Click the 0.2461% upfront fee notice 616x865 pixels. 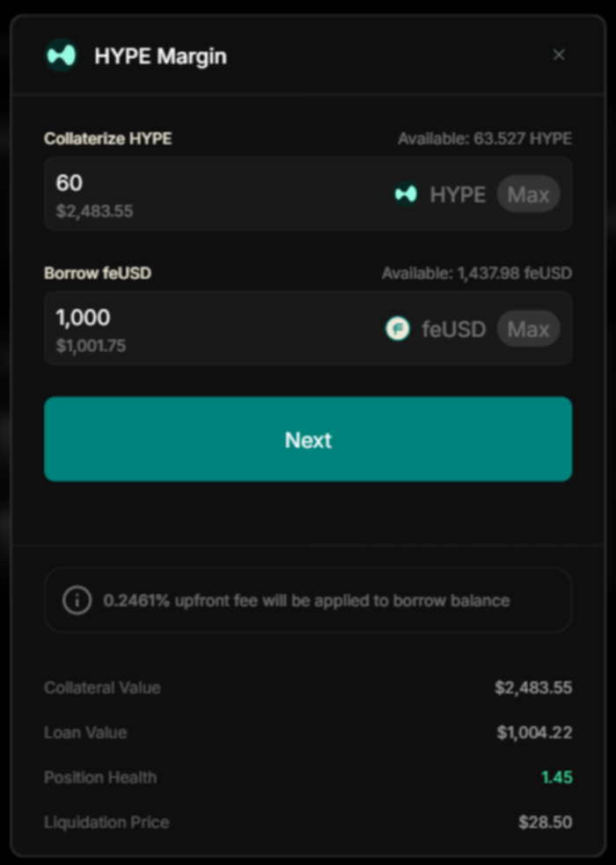click(x=308, y=600)
